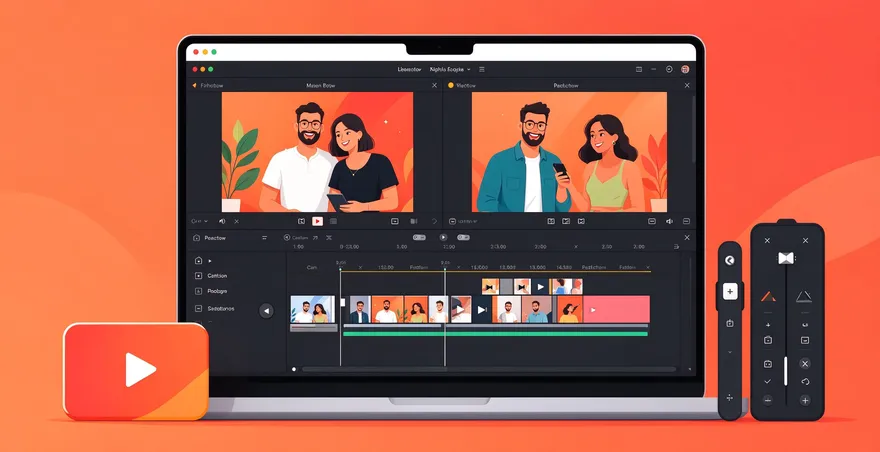The image size is (880, 452).
Task: Click the horizontal scrollbar below the timeline
Action: tap(488, 369)
